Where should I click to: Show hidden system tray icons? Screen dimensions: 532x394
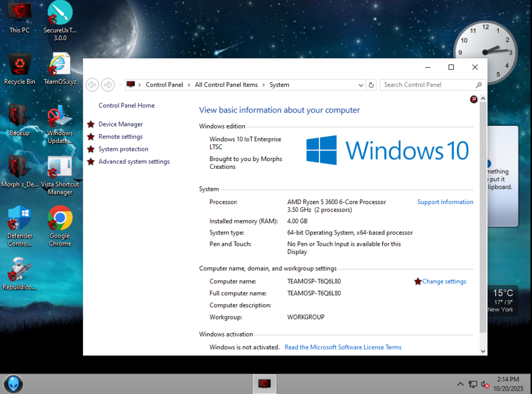pyautogui.click(x=460, y=384)
